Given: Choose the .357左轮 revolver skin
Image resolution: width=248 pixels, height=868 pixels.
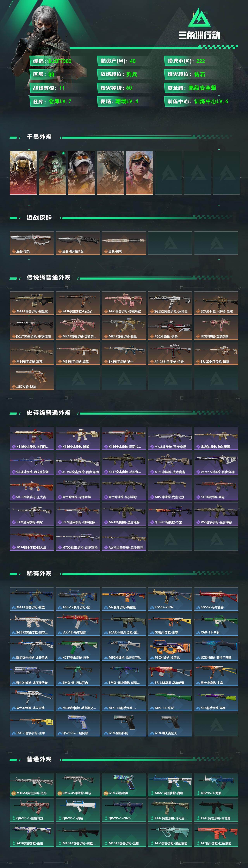Looking at the screenshot, I should point(32,378).
